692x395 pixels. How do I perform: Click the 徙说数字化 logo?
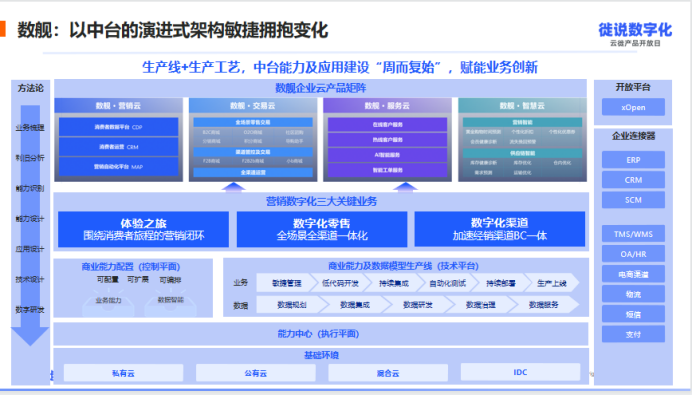635,30
